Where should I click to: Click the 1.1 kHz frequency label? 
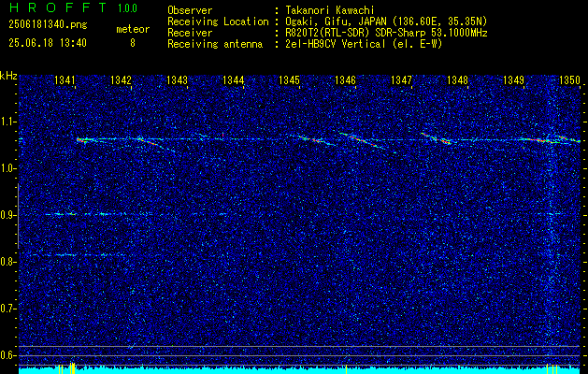[7, 122]
